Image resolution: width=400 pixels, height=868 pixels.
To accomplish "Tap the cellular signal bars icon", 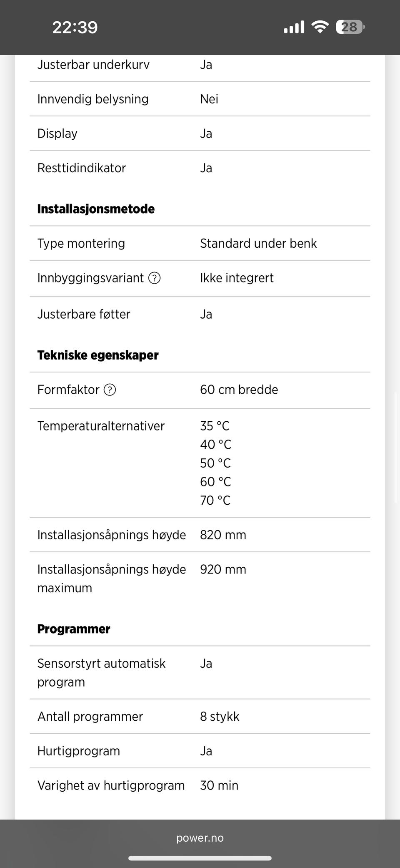I will [294, 27].
